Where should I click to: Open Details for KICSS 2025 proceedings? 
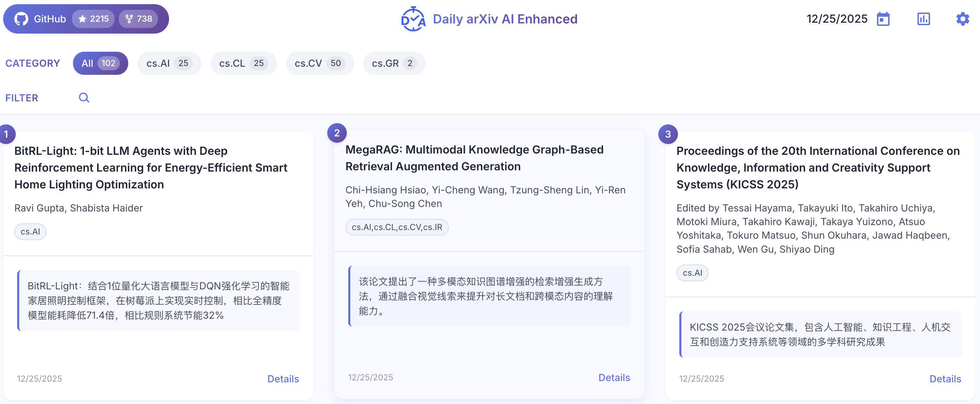(945, 378)
